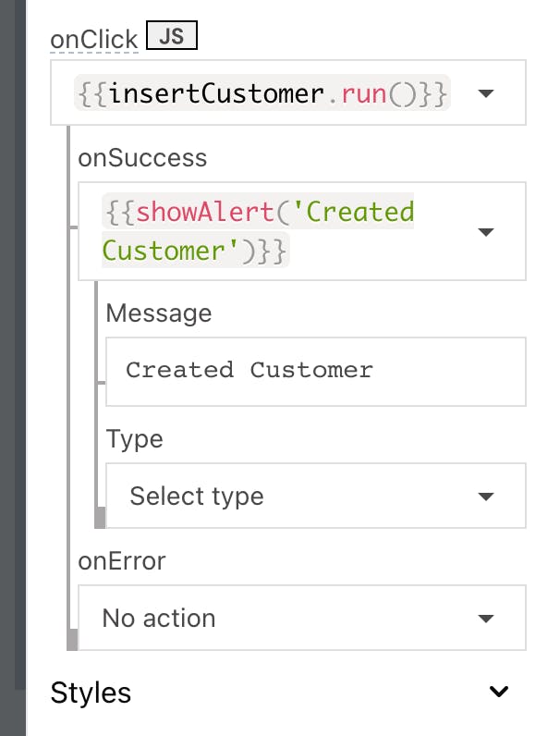This screenshot has height=736, width=560.
Task: Click the caret icon in Type dropdown
Action: [x=486, y=497]
